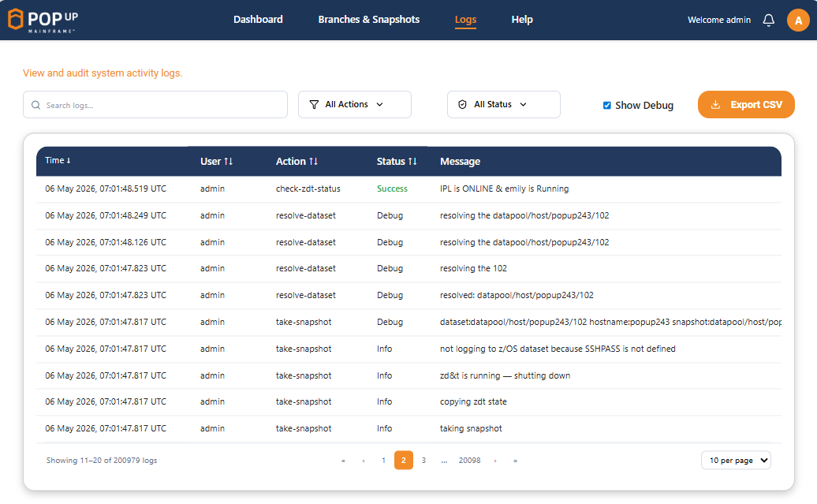Click message 'IPL is ONLINE & emily is Running'

505,189
